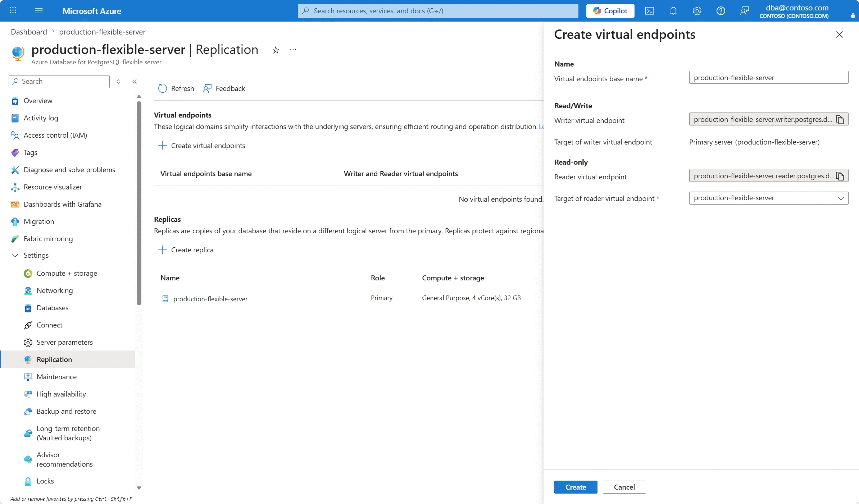Viewport: 859px width, 504px height.
Task: Open Fabric mirroring
Action: (48, 239)
